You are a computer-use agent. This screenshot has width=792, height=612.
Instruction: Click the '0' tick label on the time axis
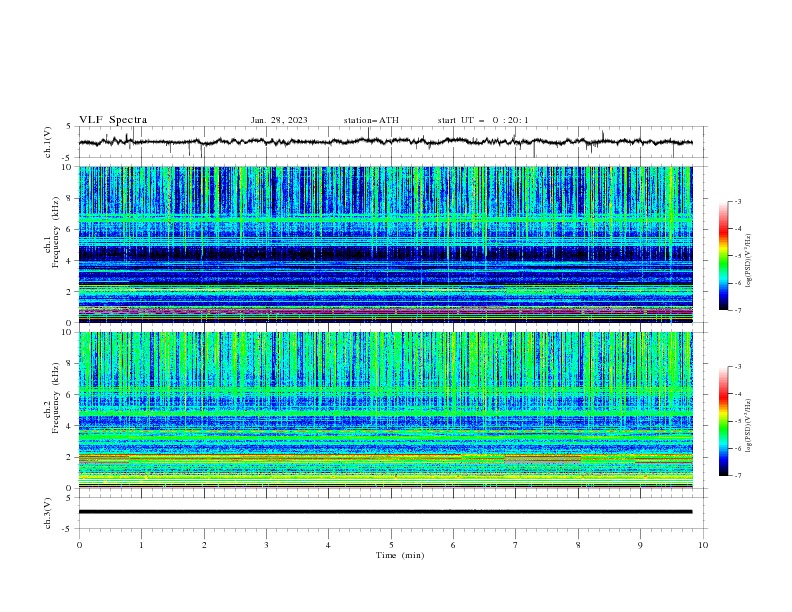pos(79,545)
